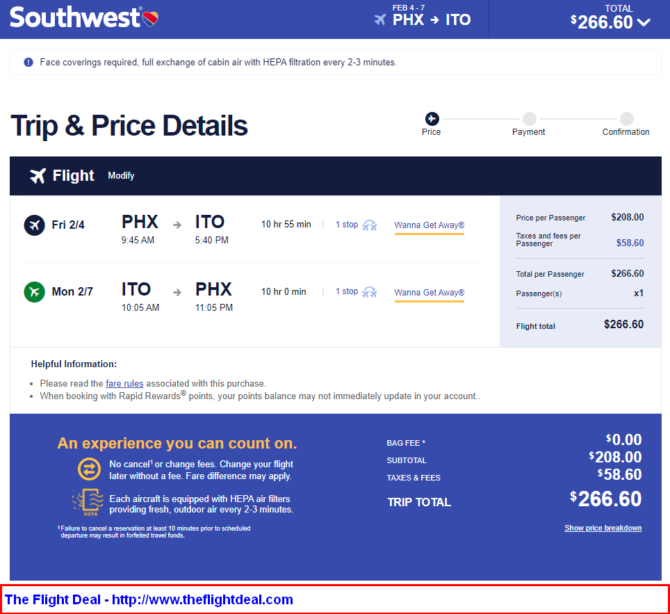
Task: Select Wanna Get Away fare tab for return flight
Action: pyautogui.click(x=429, y=293)
